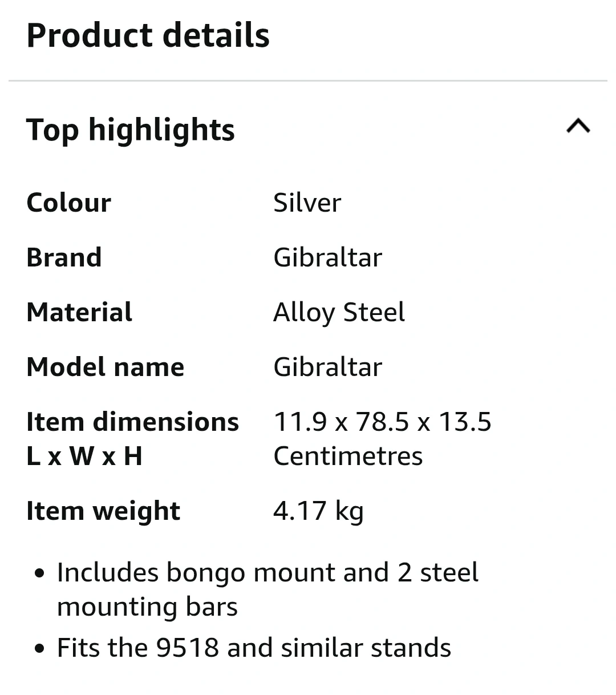Select the Colour label

pyautogui.click(x=68, y=203)
